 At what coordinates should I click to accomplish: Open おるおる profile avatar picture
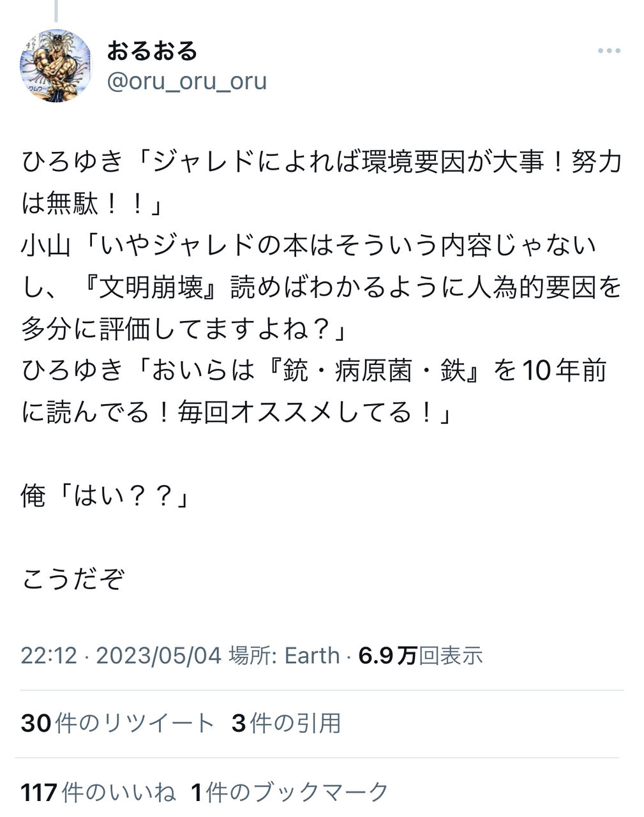[56, 66]
